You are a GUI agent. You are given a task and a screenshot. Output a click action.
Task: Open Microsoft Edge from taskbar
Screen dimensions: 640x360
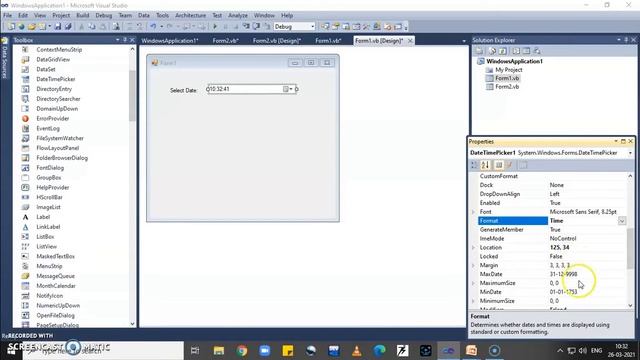coord(380,350)
